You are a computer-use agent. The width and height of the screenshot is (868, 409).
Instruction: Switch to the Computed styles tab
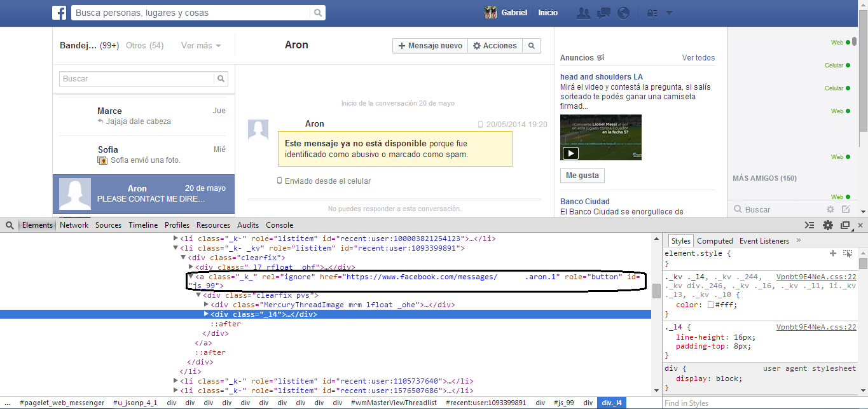(715, 241)
